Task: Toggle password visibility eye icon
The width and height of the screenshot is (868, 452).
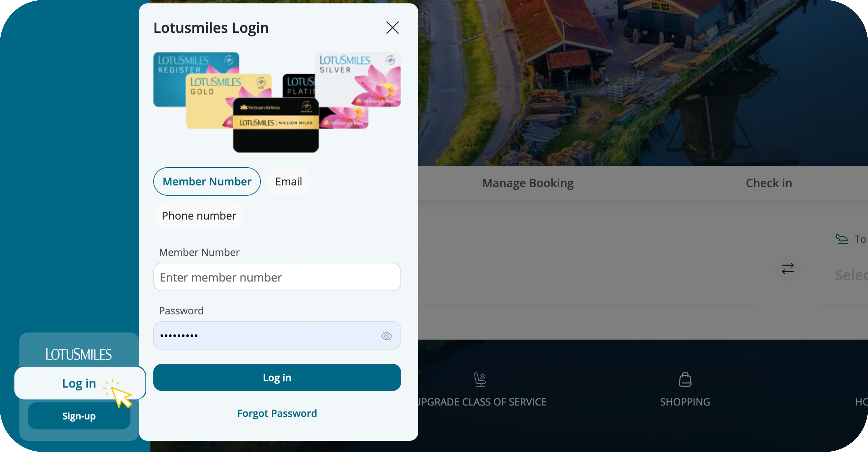Action: tap(387, 336)
